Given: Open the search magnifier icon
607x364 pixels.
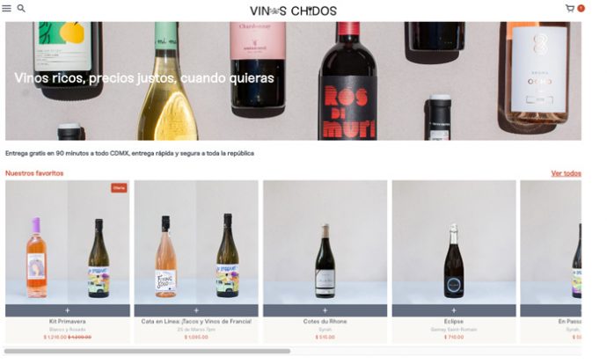Looking at the screenshot, I should pyautogui.click(x=21, y=8).
